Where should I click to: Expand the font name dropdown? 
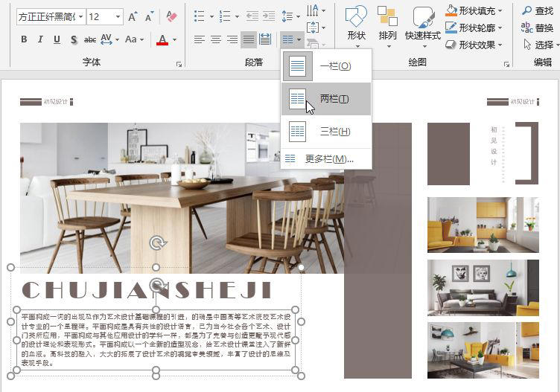click(80, 16)
